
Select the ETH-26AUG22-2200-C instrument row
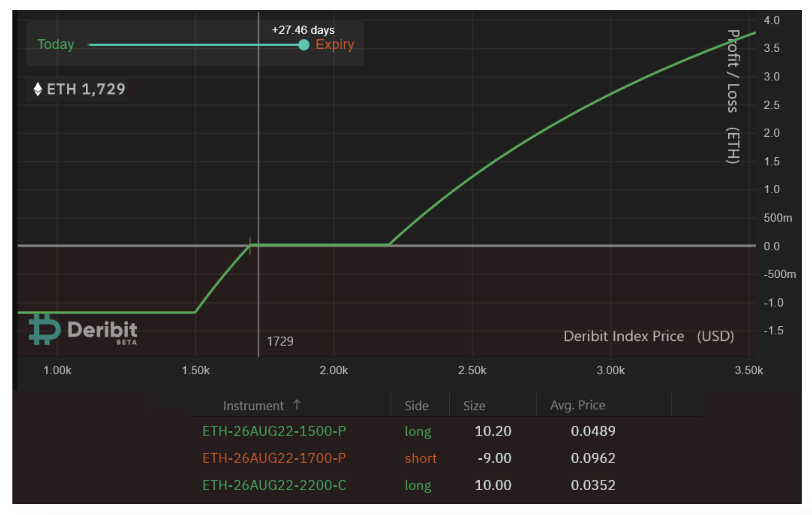pos(274,485)
